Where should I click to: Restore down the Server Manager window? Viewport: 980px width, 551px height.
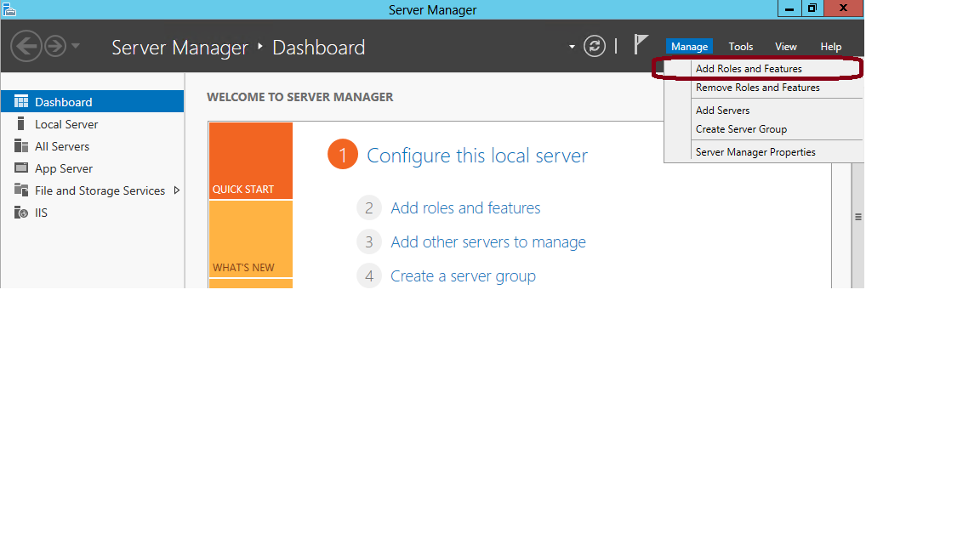click(812, 9)
